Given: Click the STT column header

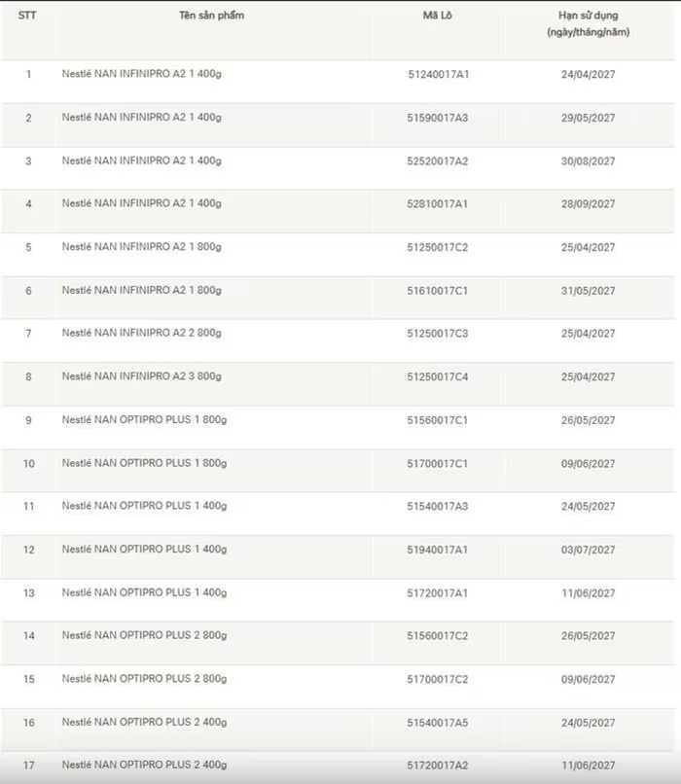Looking at the screenshot, I should (27, 16).
